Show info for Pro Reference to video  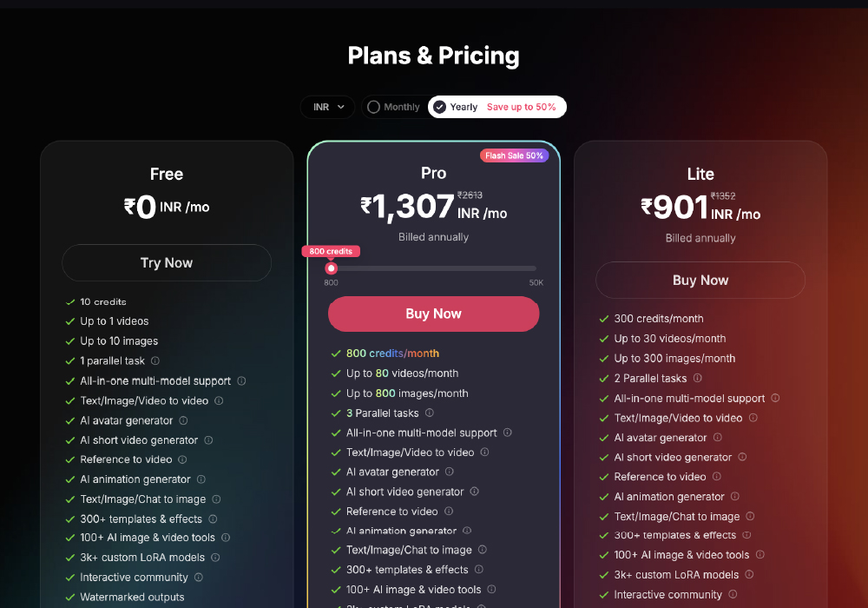click(449, 512)
